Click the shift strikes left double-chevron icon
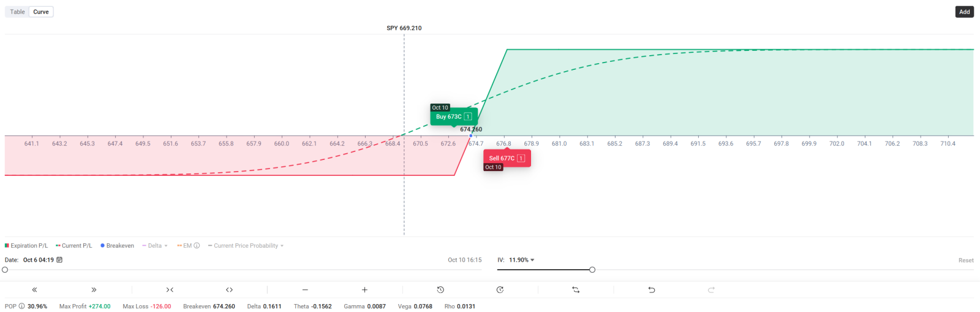Screen dimensions: 980x312 pos(35,290)
